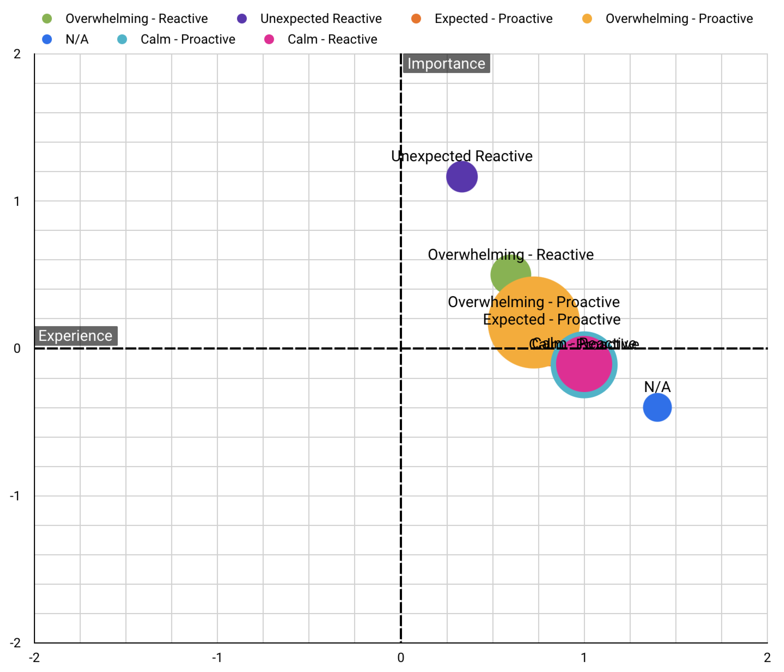784x672 pixels.
Task: Click the amber Overwhelming - Proactive legend dot
Action: point(587,18)
